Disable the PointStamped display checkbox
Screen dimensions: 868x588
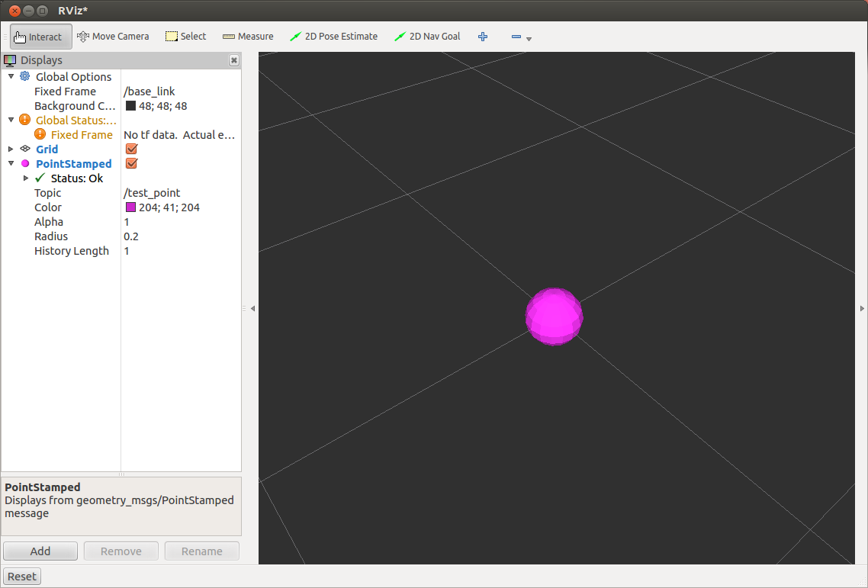[131, 164]
